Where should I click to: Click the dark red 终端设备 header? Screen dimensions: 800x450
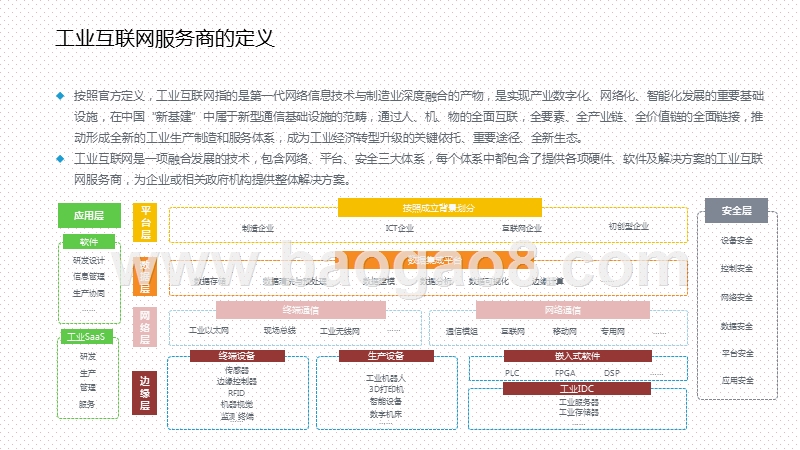coord(237,356)
